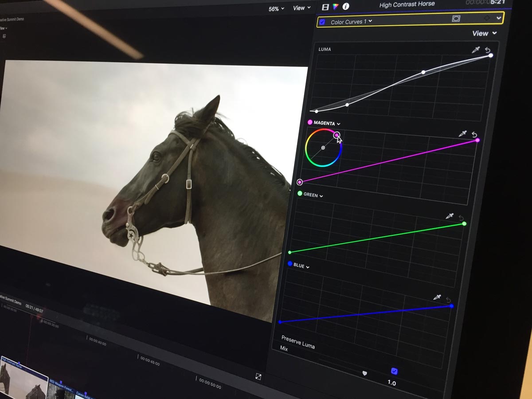
Task: Reset the Luma curve
Action: point(488,50)
